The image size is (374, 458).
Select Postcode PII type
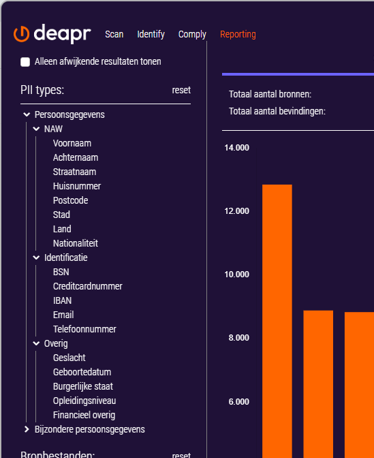coord(70,200)
